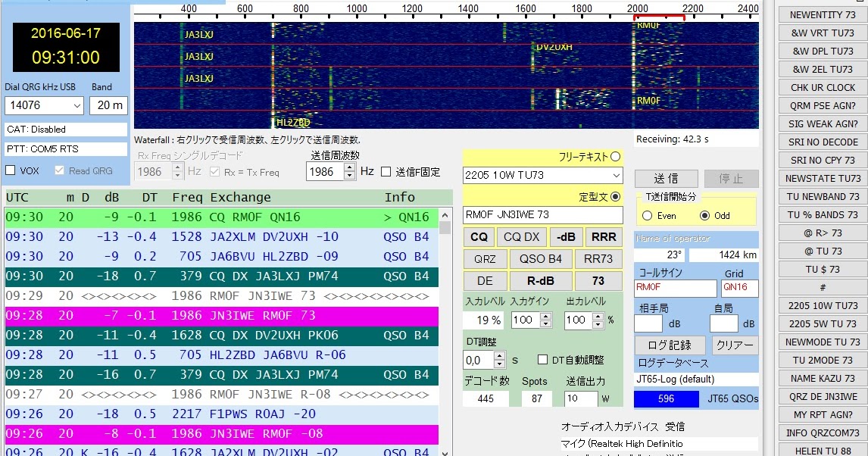The image size is (868, 456).
Task: Click the R-dB button
Action: (x=540, y=280)
